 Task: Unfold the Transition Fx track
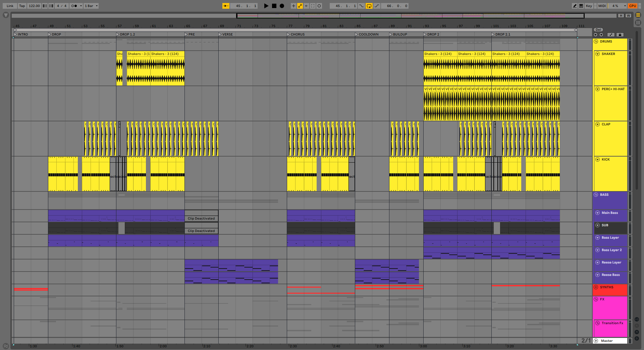tap(597, 323)
